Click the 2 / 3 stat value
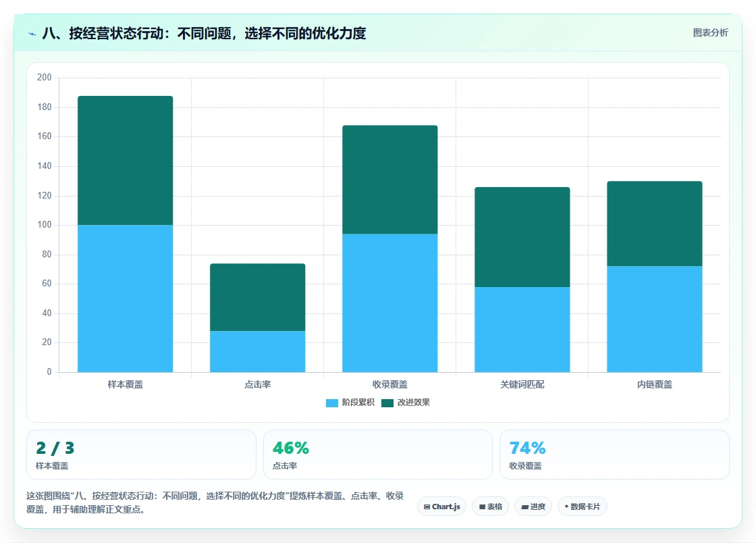Viewport: 756px width, 543px height. pyautogui.click(x=55, y=448)
